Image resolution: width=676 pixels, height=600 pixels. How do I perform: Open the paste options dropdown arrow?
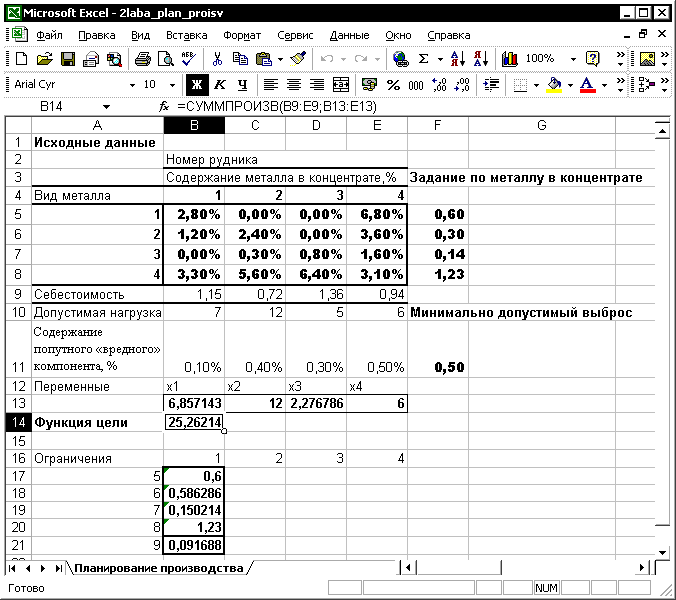281,59
